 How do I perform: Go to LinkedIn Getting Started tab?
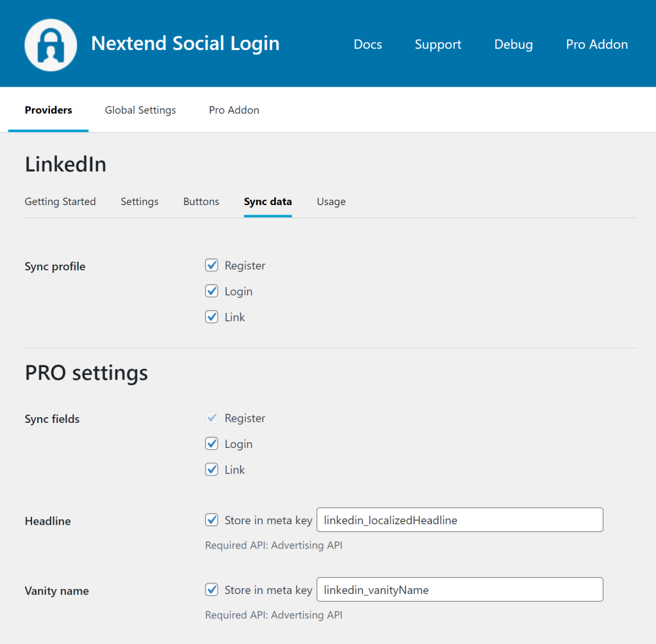tap(60, 201)
